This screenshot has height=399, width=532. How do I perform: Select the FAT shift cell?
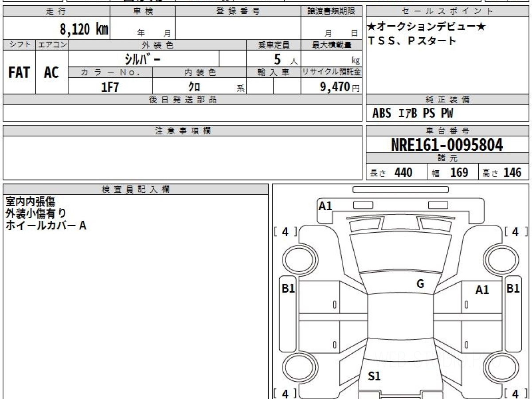tap(19, 72)
